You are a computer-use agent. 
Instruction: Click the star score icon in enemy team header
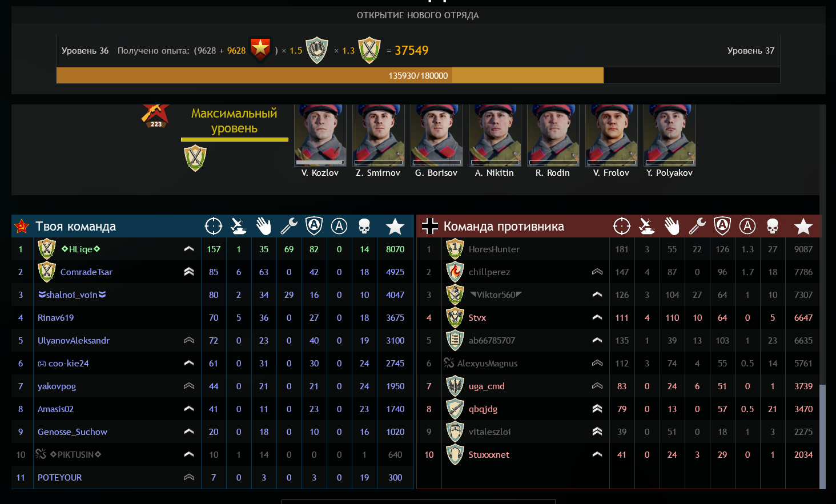pyautogui.click(x=803, y=227)
